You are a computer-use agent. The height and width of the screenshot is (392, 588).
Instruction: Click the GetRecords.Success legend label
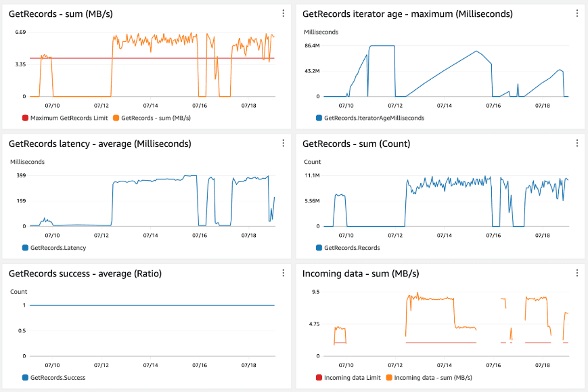pyautogui.click(x=58, y=377)
